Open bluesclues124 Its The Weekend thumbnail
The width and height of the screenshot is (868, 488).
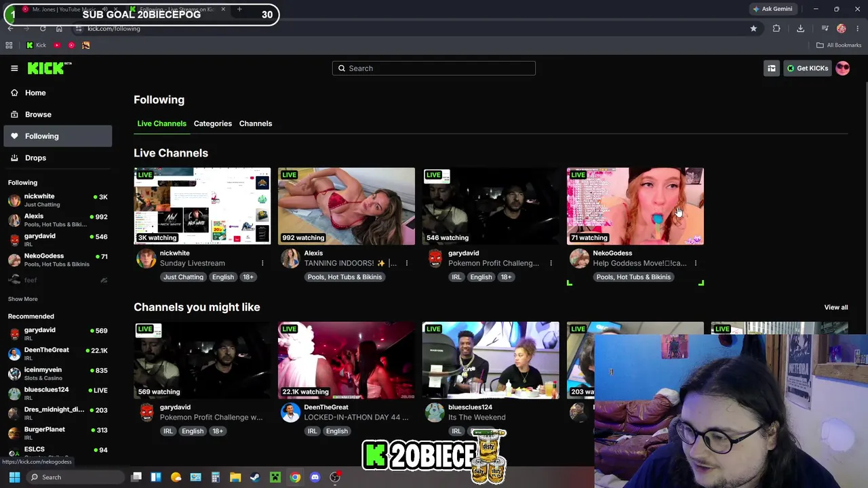click(491, 360)
